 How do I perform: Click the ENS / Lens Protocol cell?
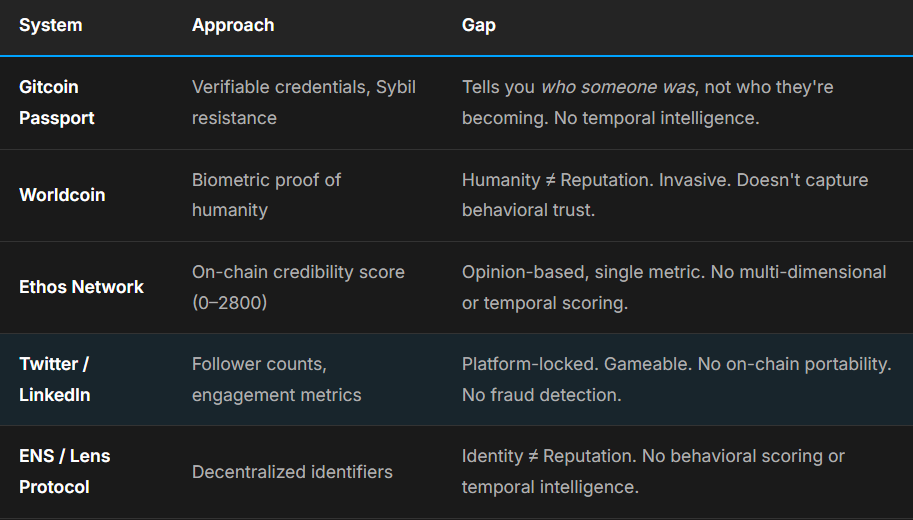tap(65, 471)
